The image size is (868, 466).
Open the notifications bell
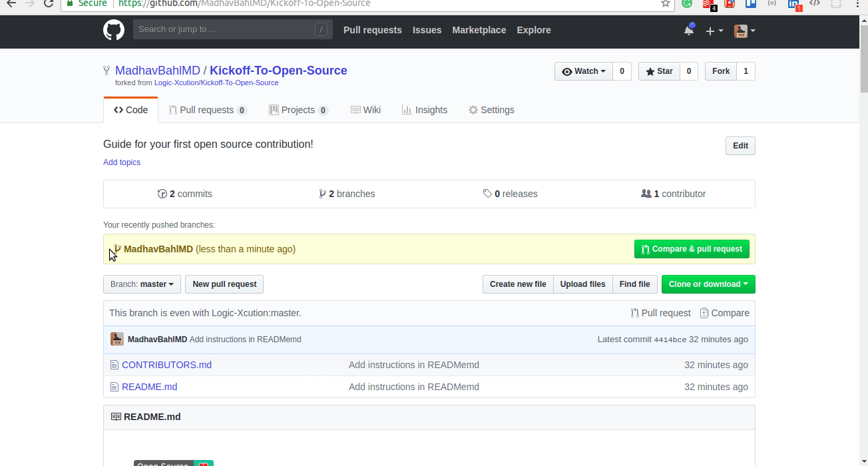pyautogui.click(x=689, y=31)
